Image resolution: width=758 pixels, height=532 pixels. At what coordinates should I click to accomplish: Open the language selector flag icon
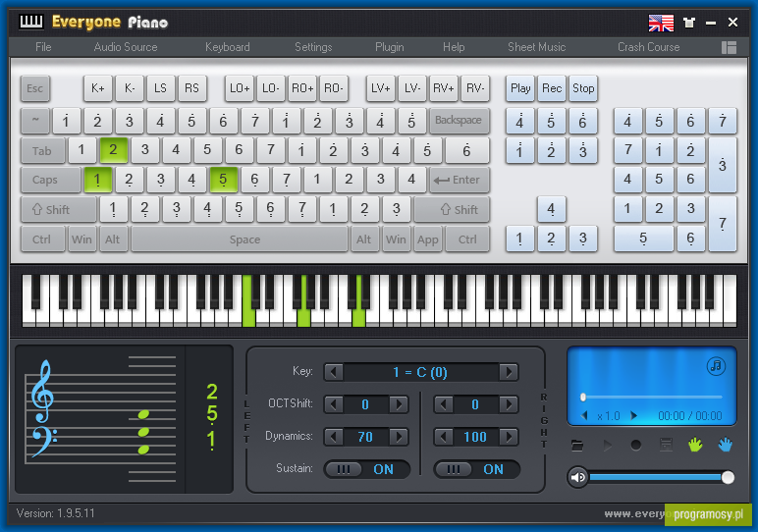pyautogui.click(x=661, y=23)
